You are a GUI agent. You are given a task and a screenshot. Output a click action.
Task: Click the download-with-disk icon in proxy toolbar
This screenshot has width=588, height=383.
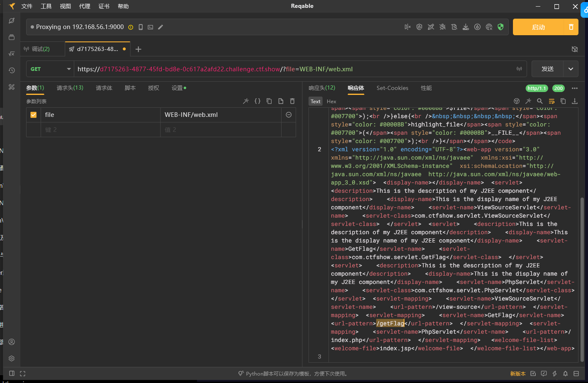(466, 27)
